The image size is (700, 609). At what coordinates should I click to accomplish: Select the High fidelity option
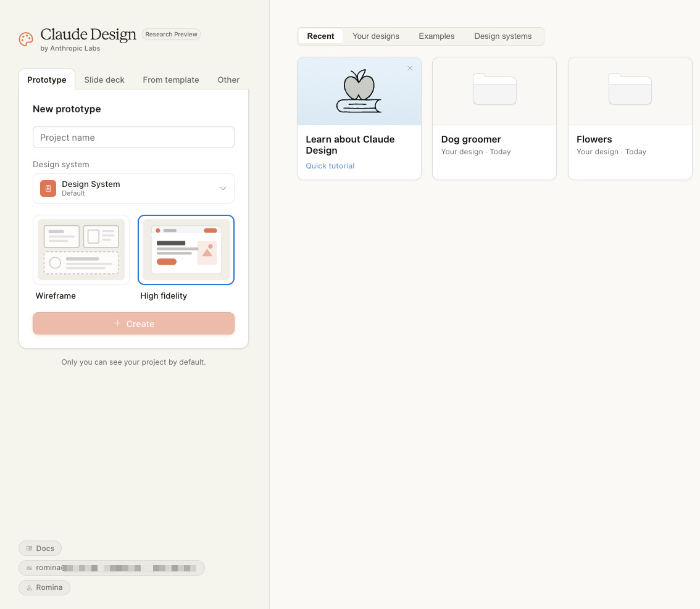186,250
